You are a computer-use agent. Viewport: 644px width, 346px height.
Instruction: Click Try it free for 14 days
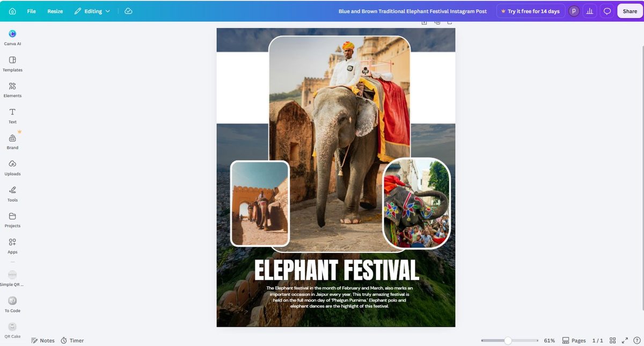coord(530,11)
